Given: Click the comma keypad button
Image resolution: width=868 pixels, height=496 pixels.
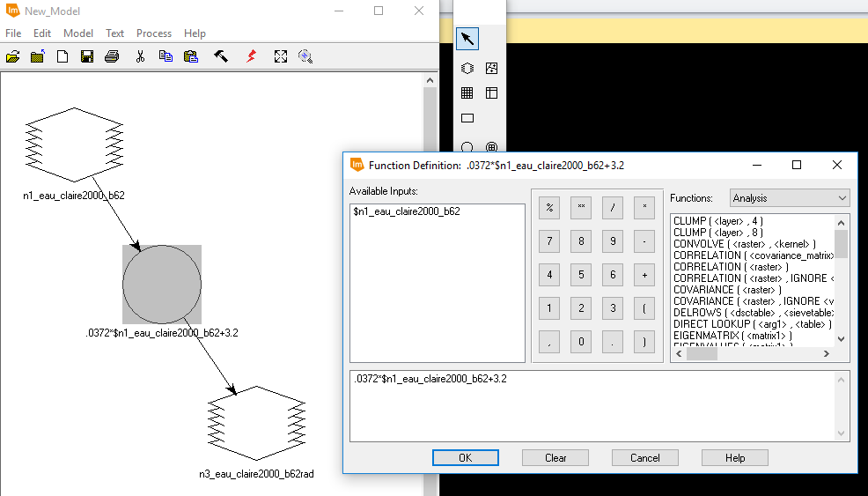Looking at the screenshot, I should pyautogui.click(x=549, y=341).
